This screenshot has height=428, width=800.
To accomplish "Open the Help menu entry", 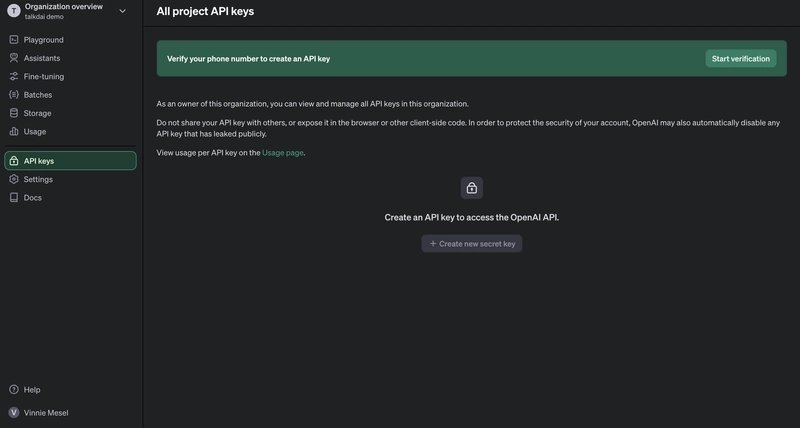I will [32, 390].
